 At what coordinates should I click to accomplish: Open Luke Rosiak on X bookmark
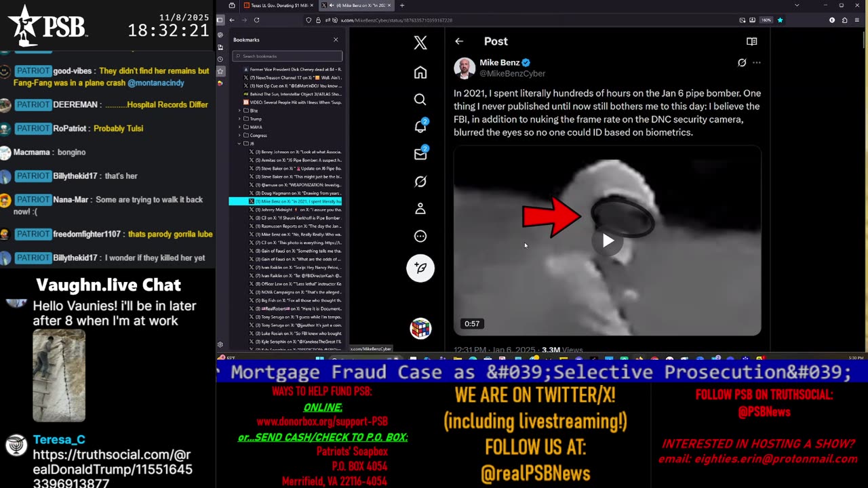pos(294,333)
